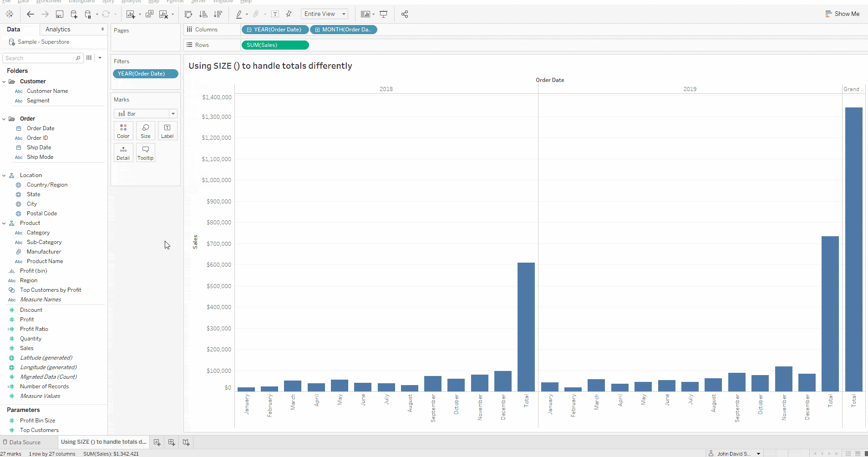Open Size in the Marks card
This screenshot has height=457, width=868.
click(x=146, y=131)
